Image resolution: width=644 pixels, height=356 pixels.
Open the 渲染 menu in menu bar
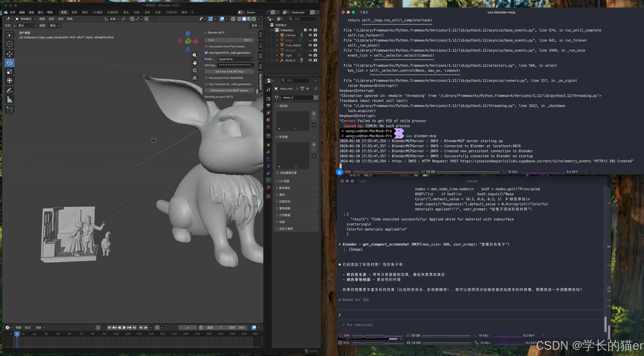click(x=31, y=12)
